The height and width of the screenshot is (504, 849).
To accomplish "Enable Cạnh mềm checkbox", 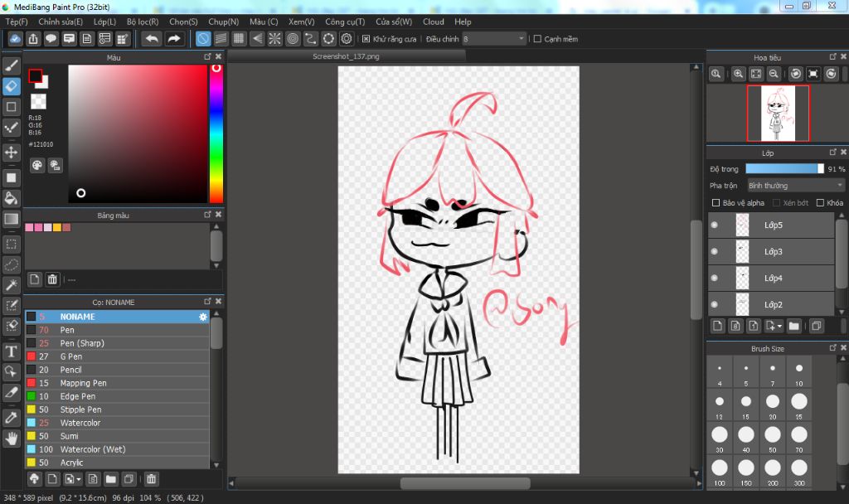I will [537, 39].
